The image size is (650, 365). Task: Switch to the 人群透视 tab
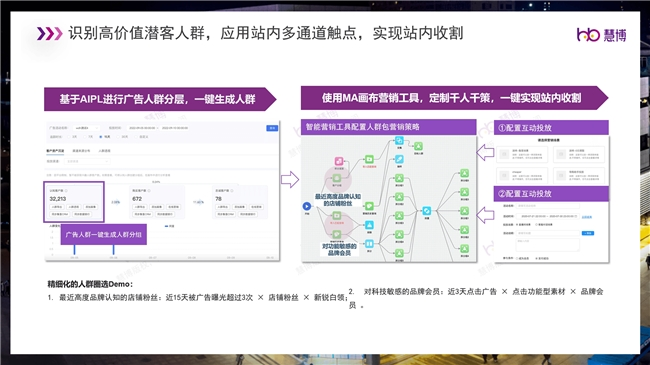[x=104, y=151]
